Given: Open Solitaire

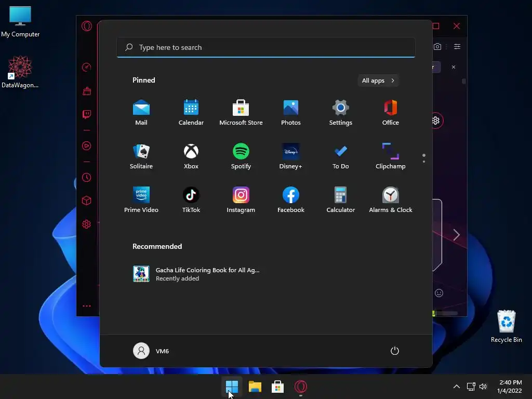Looking at the screenshot, I should coord(141,156).
